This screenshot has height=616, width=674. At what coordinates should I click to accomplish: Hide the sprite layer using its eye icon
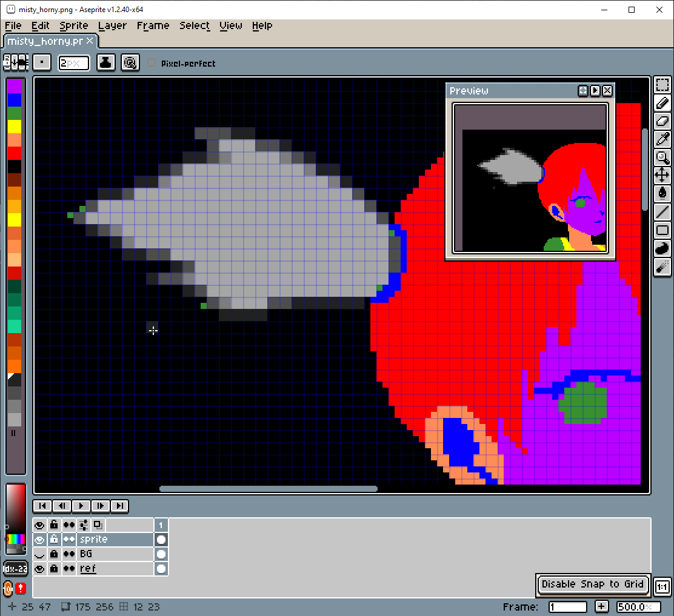tap(40, 539)
